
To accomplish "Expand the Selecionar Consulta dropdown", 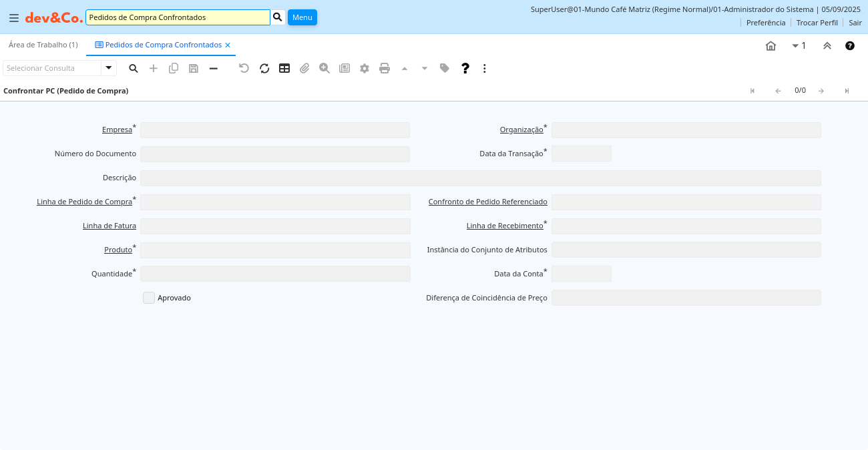I will click(x=108, y=68).
